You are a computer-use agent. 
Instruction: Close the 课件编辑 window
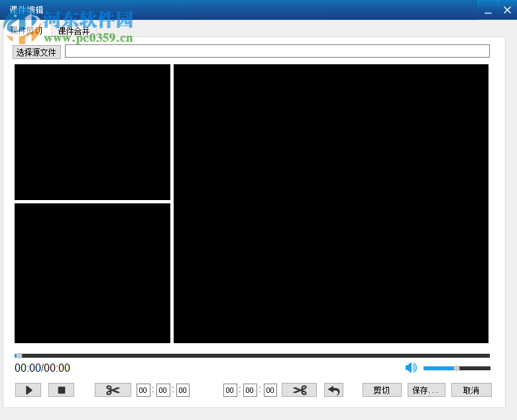[508, 10]
